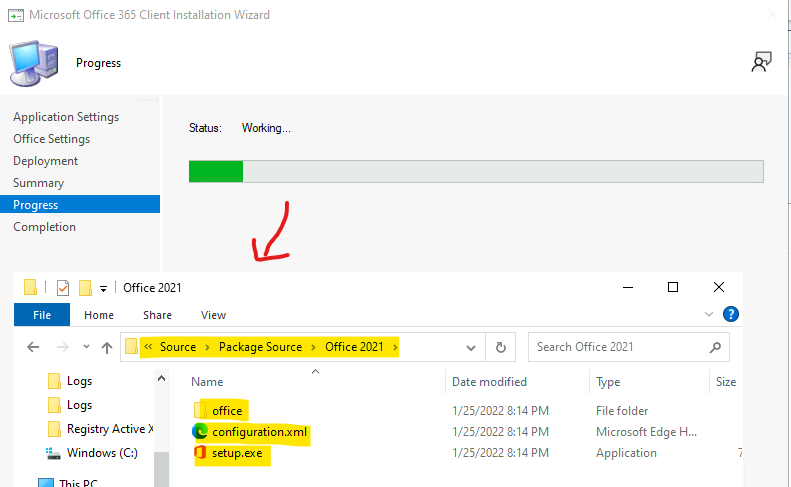
Task: Click the Properties checkmark icon in quick access toolbar
Action: (62, 288)
